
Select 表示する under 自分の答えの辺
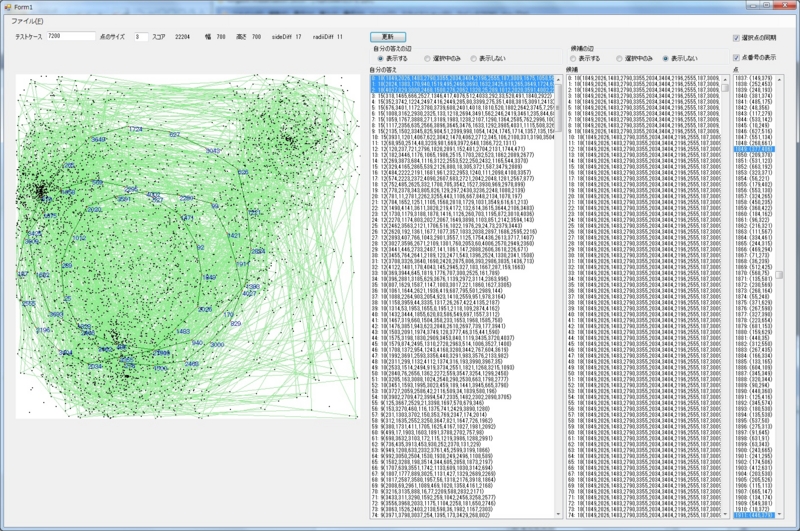tap(393, 59)
